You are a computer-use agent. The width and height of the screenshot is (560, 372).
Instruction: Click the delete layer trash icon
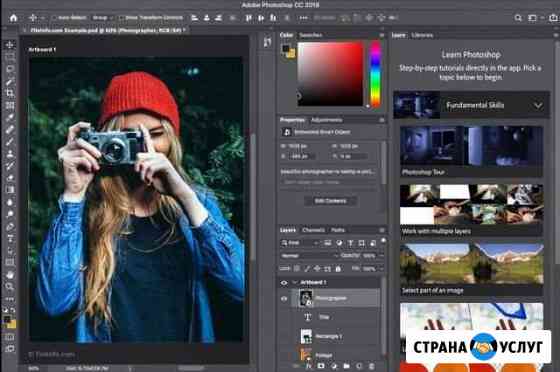click(371, 366)
